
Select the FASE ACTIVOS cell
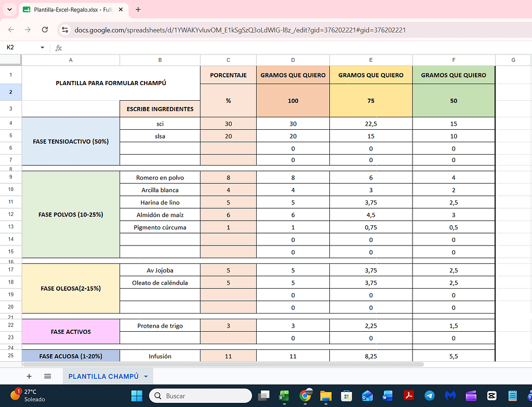point(71,332)
